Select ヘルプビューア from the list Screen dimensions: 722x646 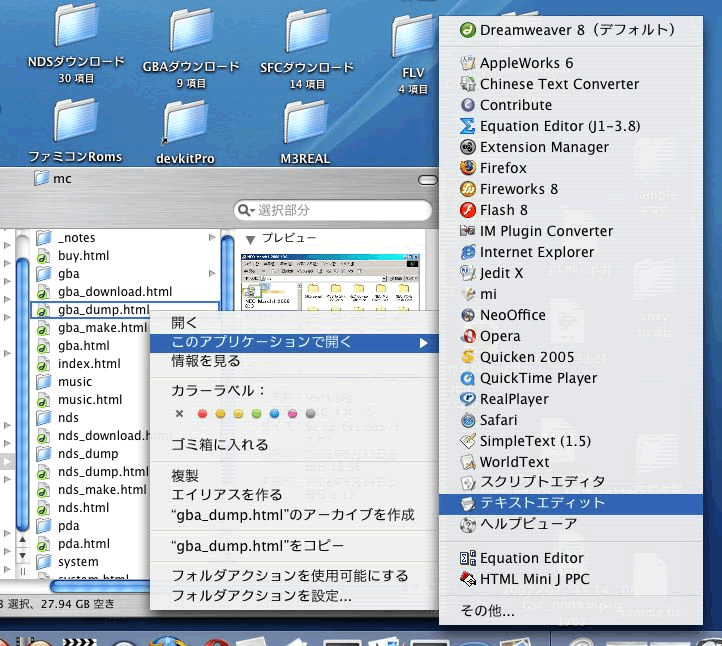click(571, 524)
